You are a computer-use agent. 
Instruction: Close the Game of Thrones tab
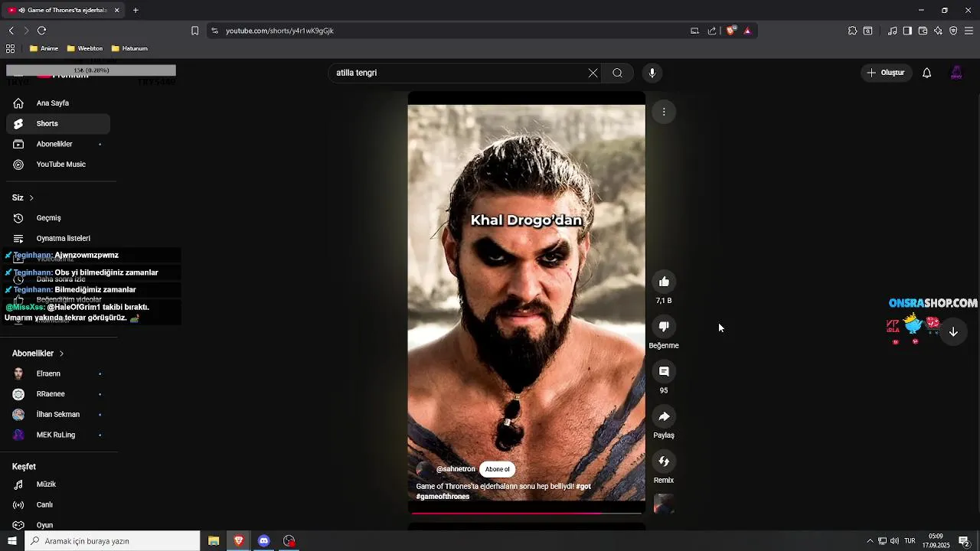click(116, 10)
